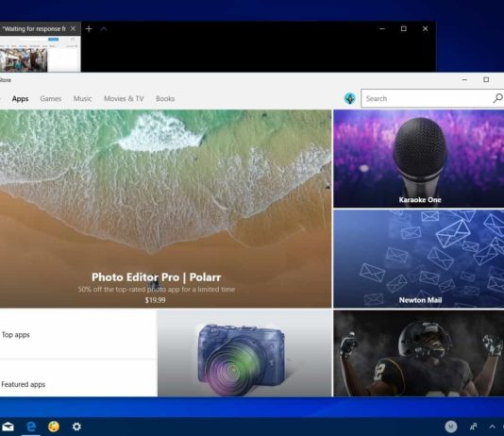Screen dimensions: 504x436
Task: Maximize the Store window
Action: [486, 79]
